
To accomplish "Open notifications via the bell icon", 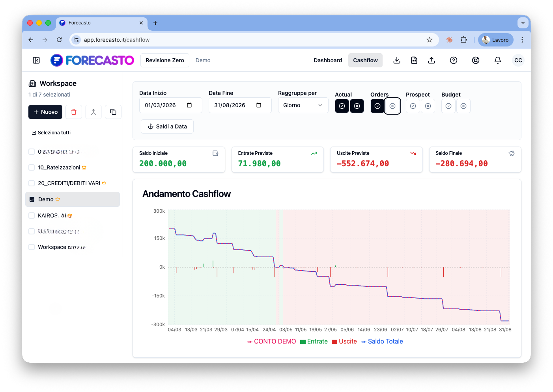I will (x=497, y=60).
